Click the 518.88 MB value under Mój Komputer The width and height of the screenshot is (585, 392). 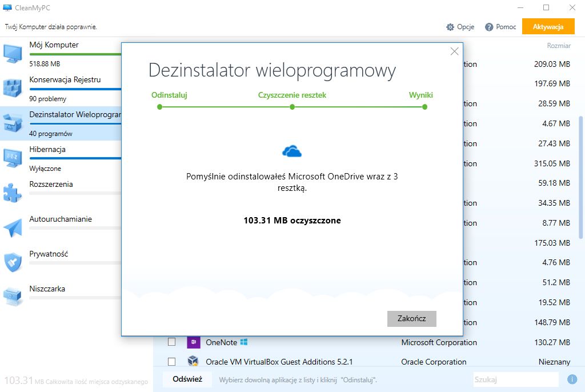(x=45, y=64)
